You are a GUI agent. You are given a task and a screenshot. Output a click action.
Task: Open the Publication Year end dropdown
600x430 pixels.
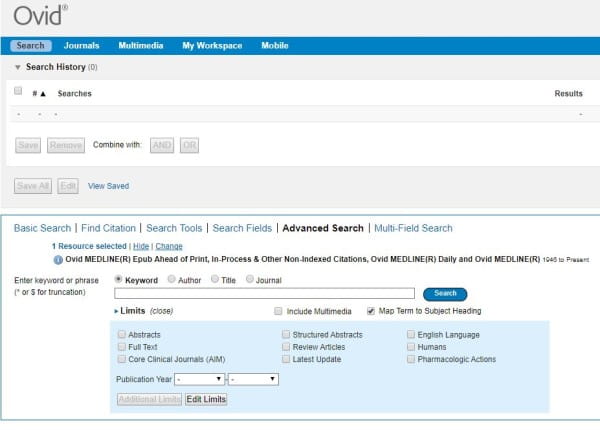click(x=252, y=379)
